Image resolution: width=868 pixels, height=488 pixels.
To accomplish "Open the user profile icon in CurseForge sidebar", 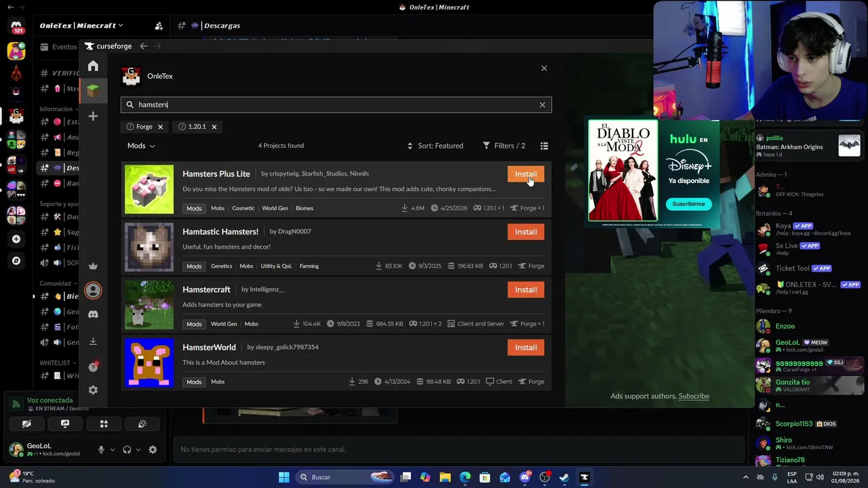I will click(93, 290).
